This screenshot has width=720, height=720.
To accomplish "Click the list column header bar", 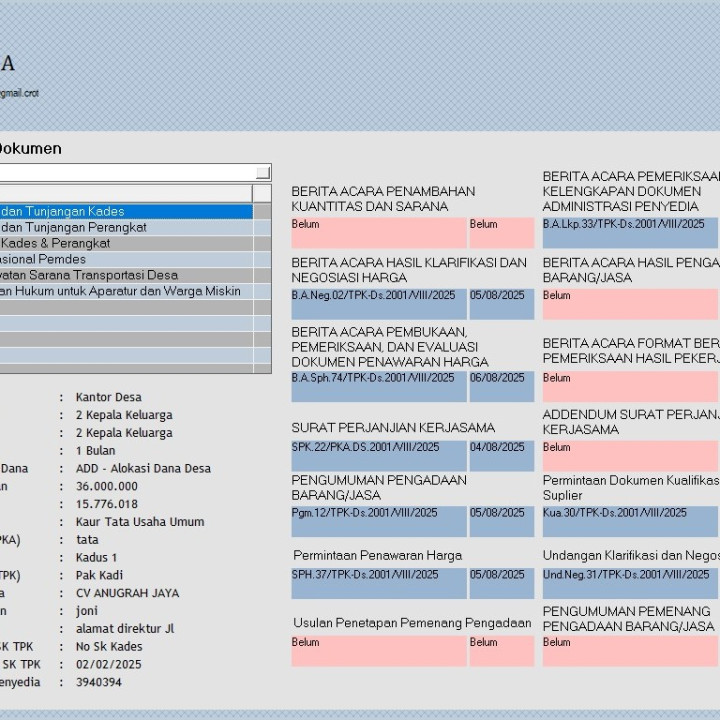I will point(125,194).
